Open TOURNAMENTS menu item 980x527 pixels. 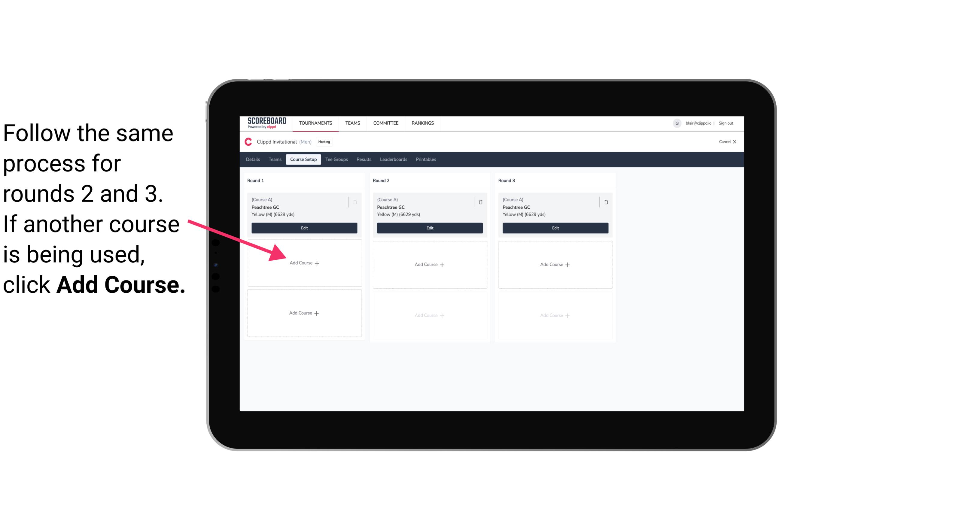(x=315, y=123)
